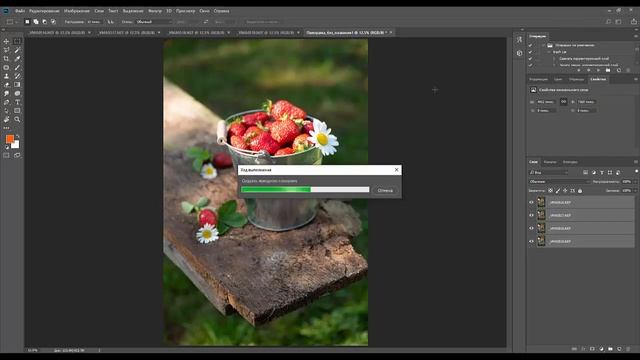Select the Clone Stamp tool
The image size is (640, 360).
[x=6, y=76]
